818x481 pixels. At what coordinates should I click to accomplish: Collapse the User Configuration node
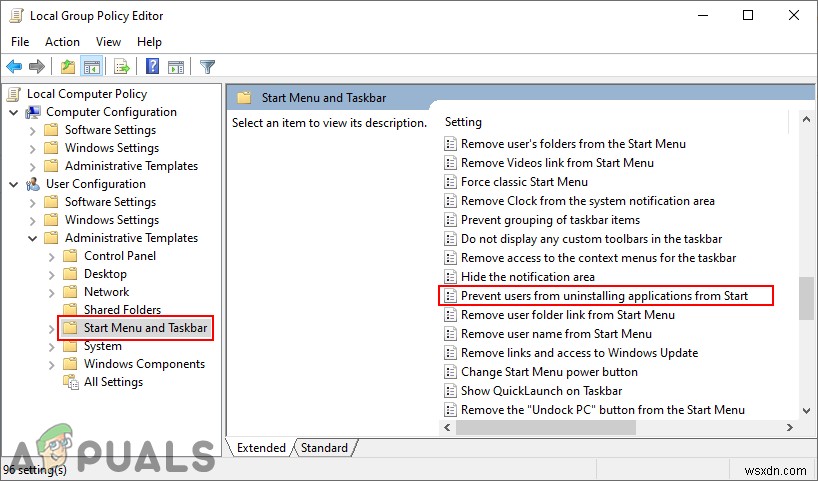14,184
